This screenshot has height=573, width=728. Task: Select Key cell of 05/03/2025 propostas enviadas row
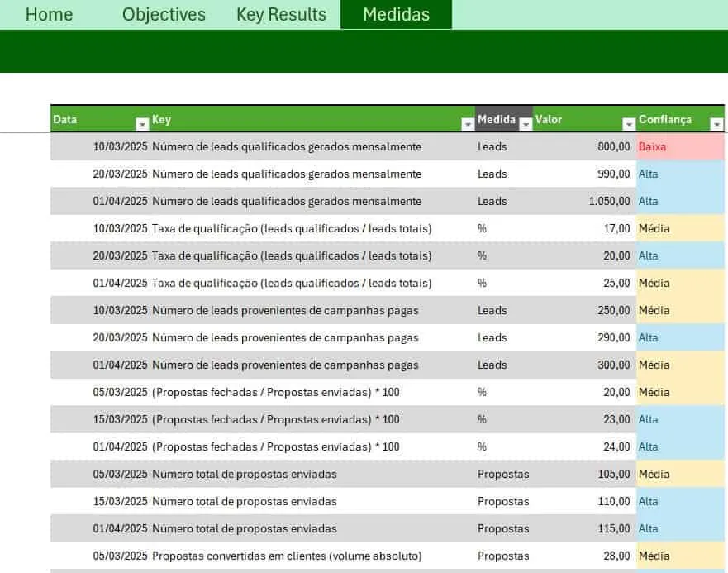312,474
